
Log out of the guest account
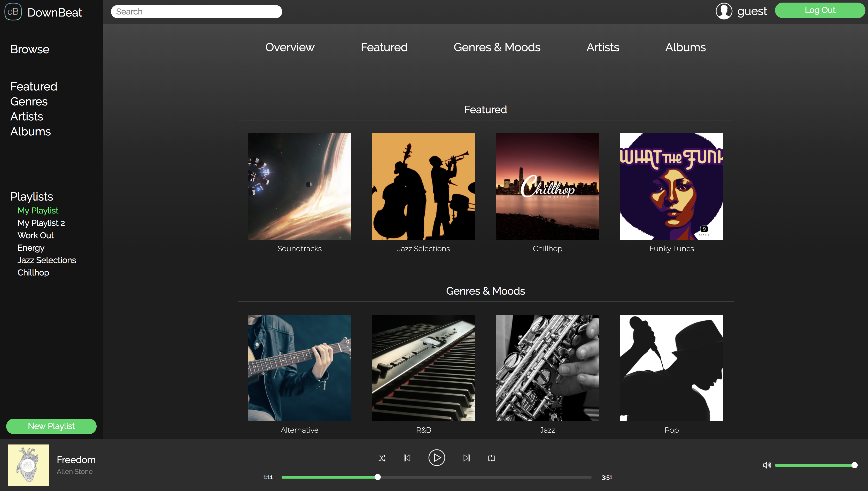click(x=820, y=10)
